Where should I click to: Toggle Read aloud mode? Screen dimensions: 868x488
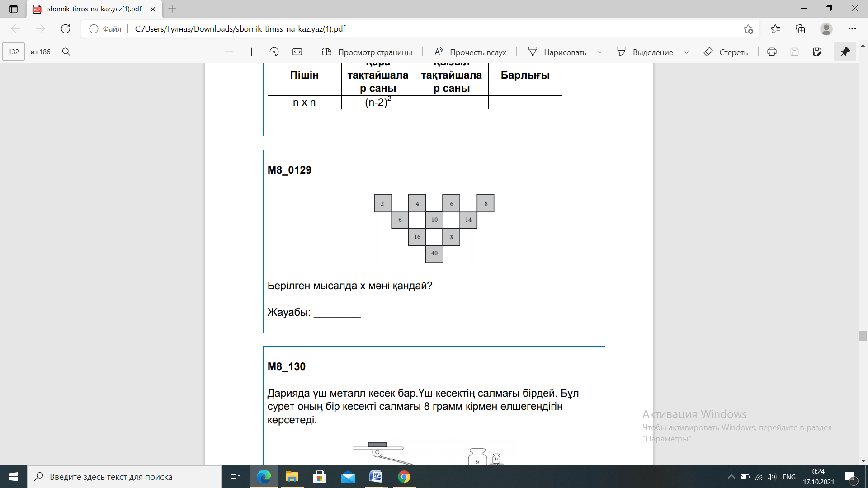tap(470, 52)
